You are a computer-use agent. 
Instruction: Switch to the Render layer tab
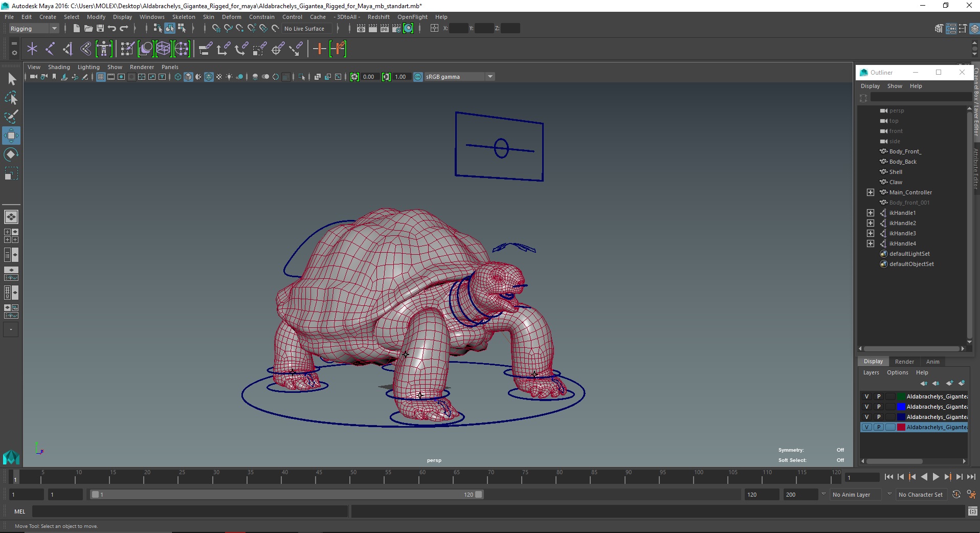click(x=904, y=362)
